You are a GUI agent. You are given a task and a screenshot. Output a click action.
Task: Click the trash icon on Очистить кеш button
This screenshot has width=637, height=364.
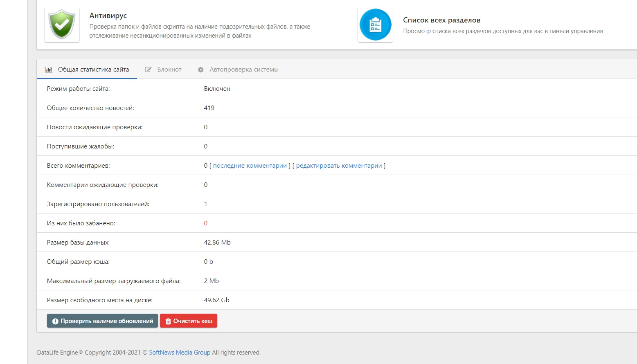click(168, 321)
